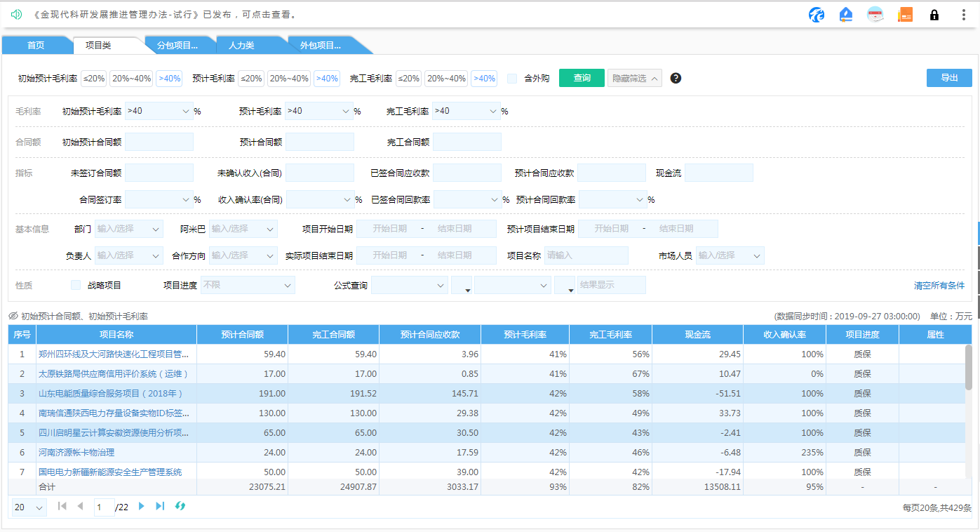Open the 人力类 tab
980x532 pixels.
(242, 46)
